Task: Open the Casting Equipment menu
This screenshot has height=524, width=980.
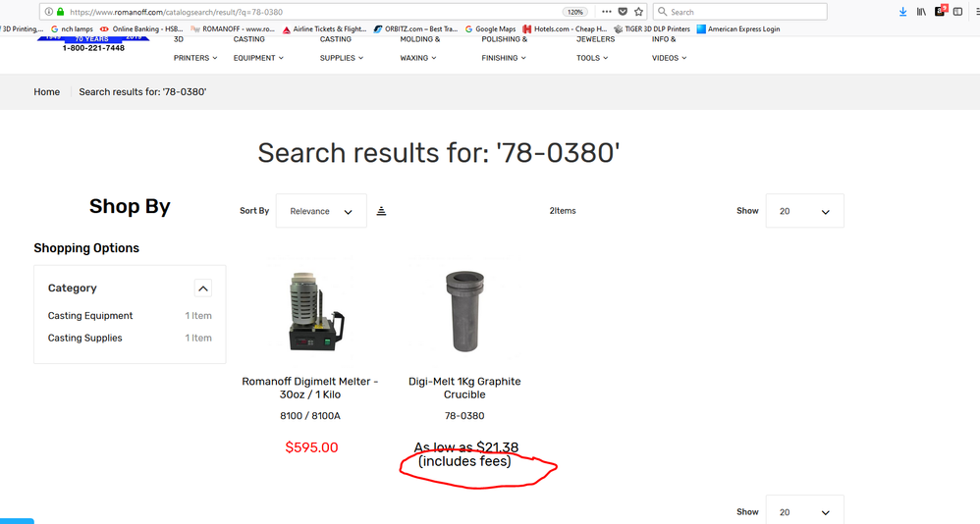Action: [x=258, y=49]
